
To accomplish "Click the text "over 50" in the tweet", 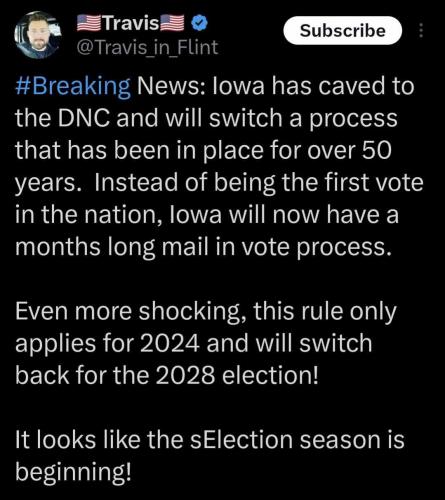I will (x=349, y=150).
